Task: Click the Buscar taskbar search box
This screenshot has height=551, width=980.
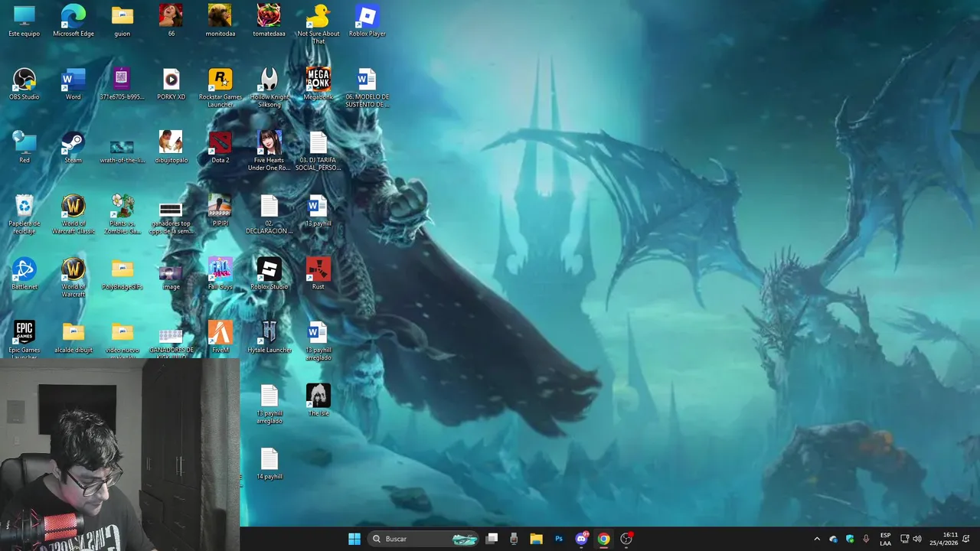Action: point(423,539)
